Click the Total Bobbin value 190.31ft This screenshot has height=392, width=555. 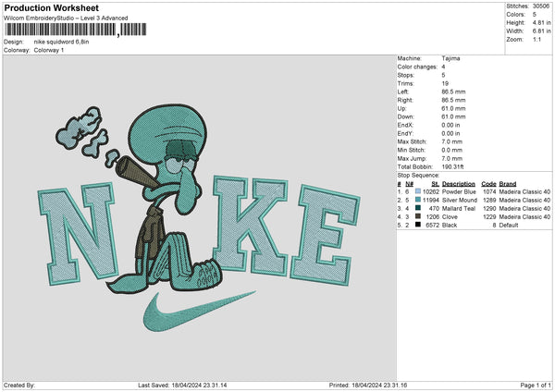click(x=452, y=166)
